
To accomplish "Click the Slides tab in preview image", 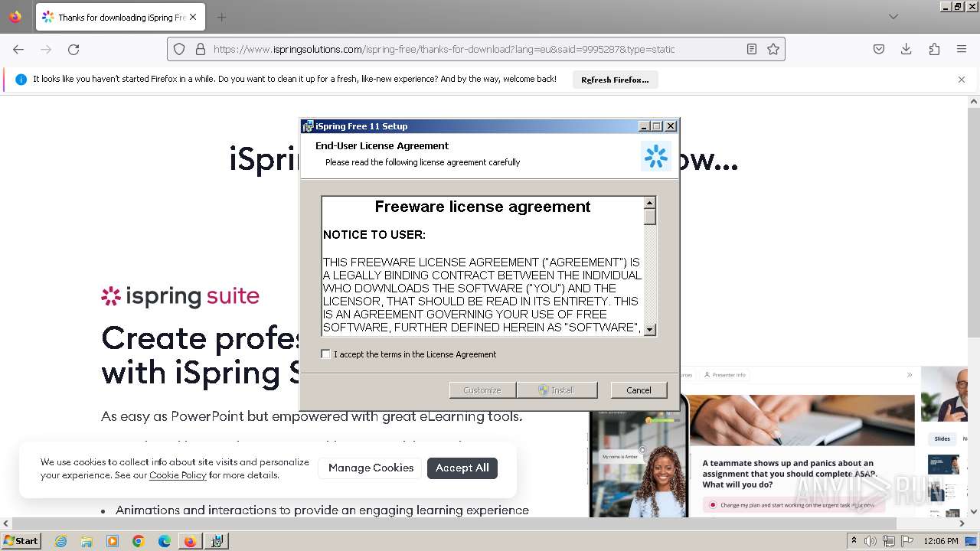I will (x=942, y=439).
